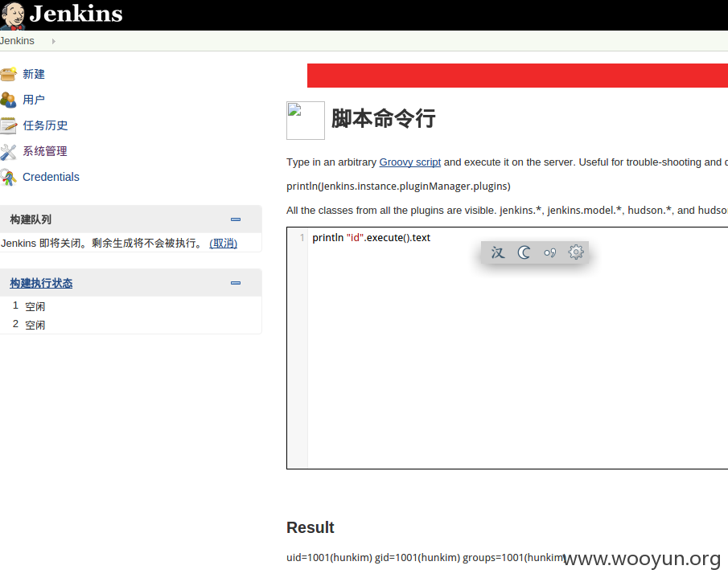Toggle the moon half-width icon in IME bar
The image size is (728, 582).
(524, 252)
